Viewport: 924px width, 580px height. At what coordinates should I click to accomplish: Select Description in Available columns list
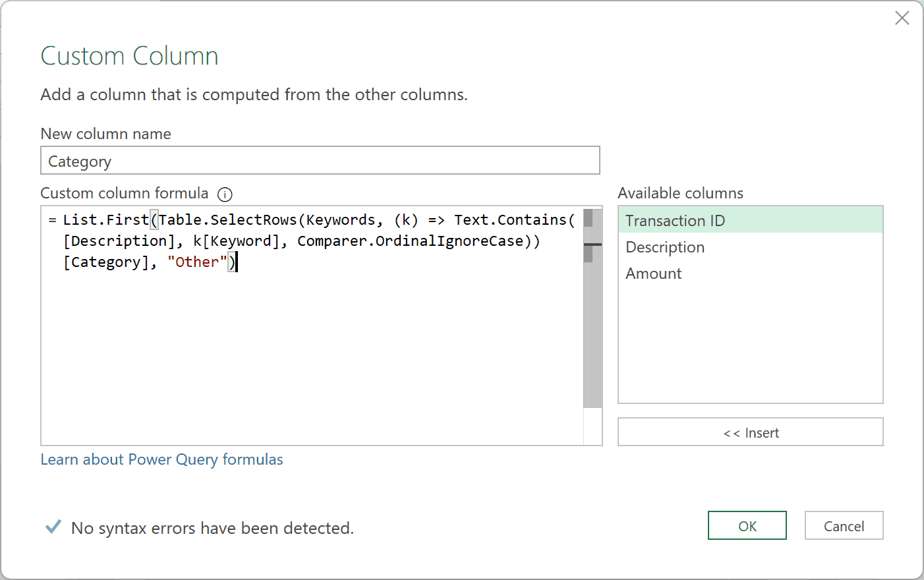750,246
